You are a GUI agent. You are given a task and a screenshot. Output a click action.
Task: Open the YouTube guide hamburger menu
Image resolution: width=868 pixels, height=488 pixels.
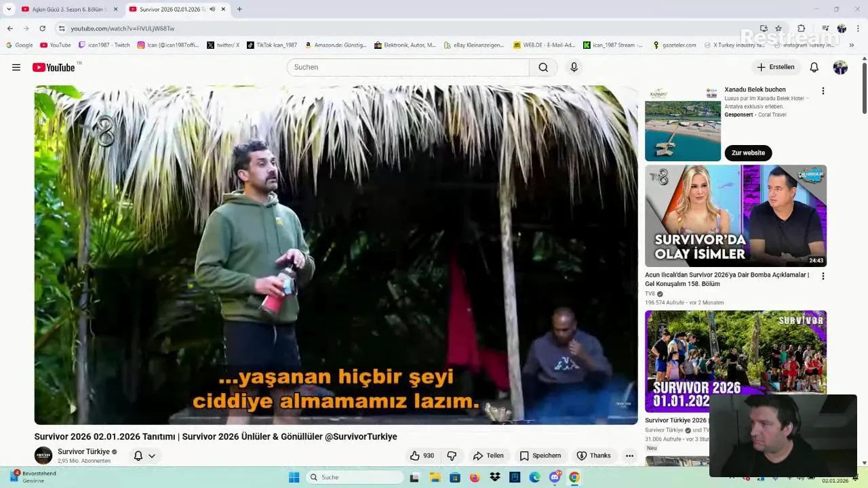(16, 67)
